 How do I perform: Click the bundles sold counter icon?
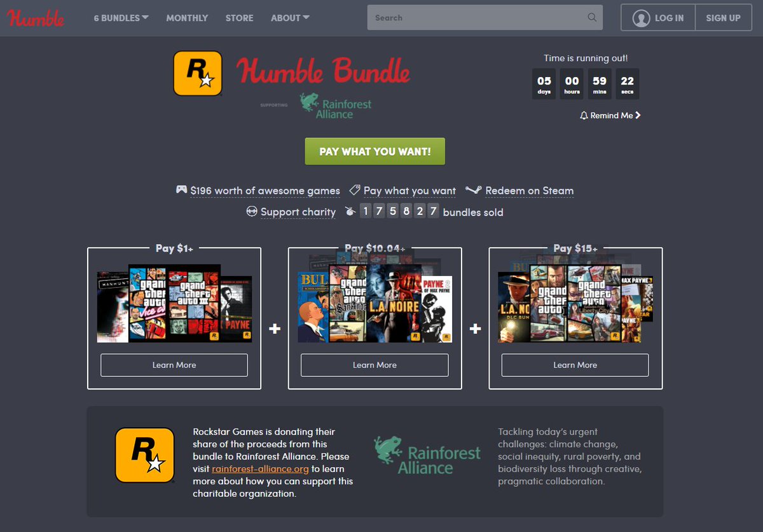[349, 212]
